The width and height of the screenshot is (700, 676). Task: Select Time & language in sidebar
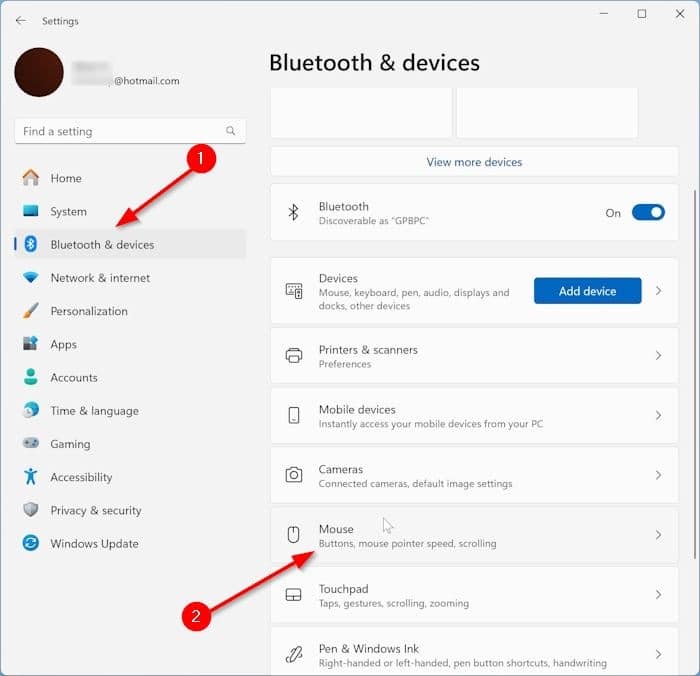(x=94, y=411)
